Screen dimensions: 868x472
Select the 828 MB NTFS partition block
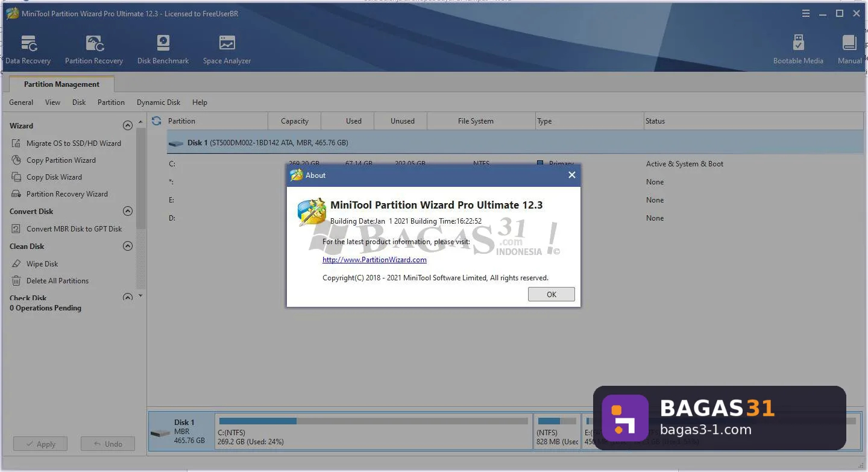click(x=558, y=431)
